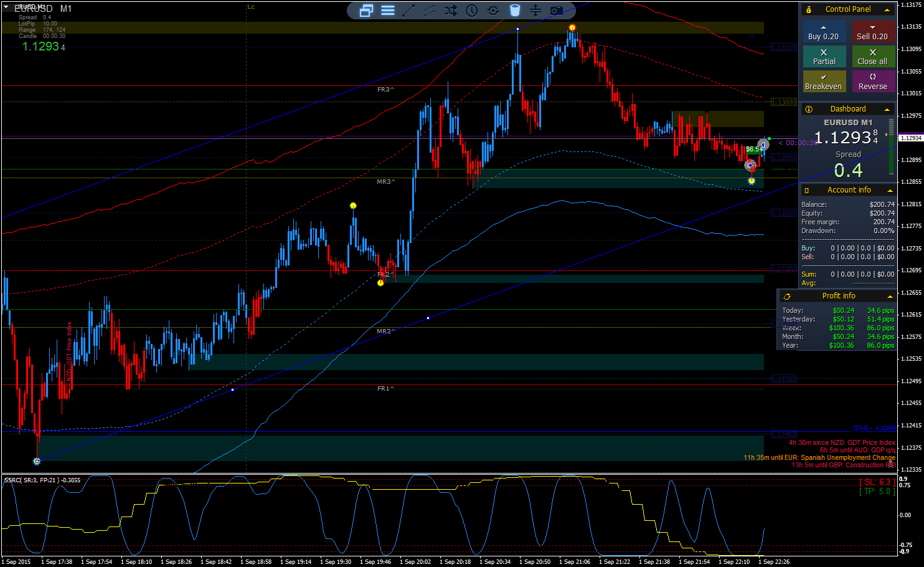Image resolution: width=924 pixels, height=567 pixels.
Task: Click the icon beside the Account info header
Action: click(x=807, y=190)
